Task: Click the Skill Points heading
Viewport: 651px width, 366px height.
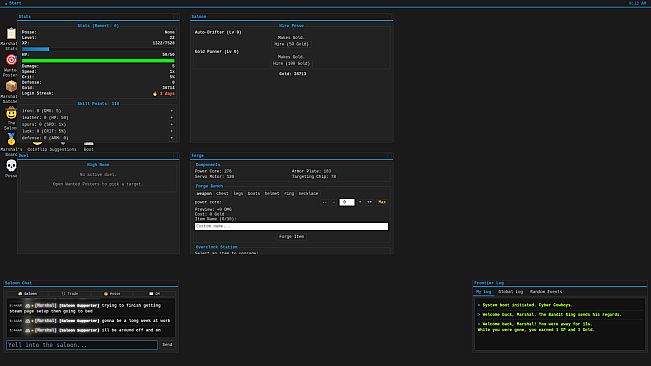Action: [x=98, y=104]
